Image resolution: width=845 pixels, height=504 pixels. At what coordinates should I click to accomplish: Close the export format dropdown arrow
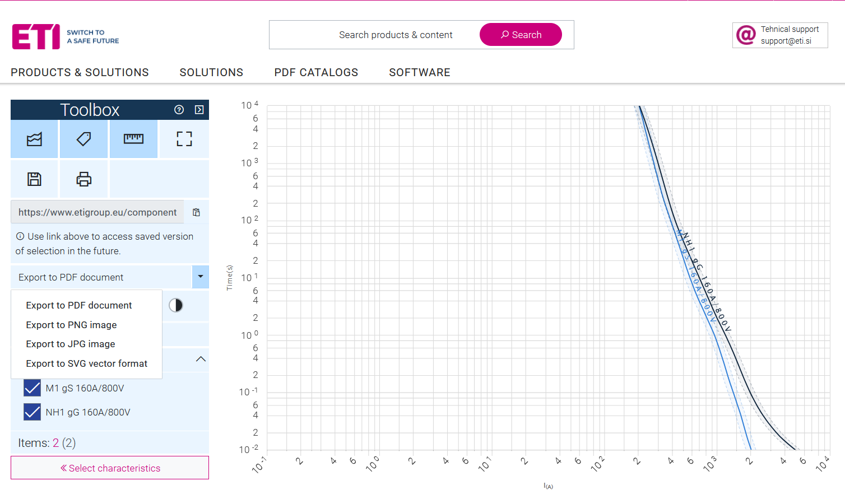[x=200, y=277]
